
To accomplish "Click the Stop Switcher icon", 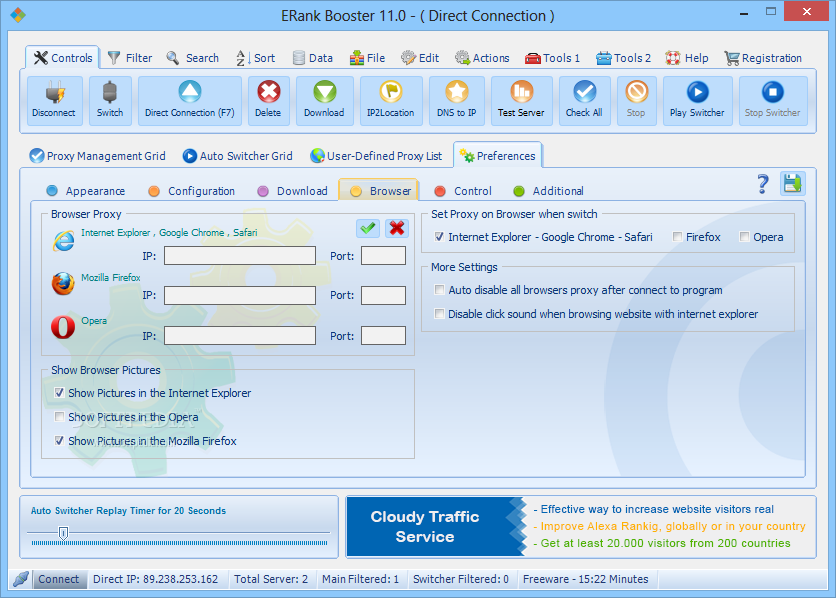I will tap(773, 92).
